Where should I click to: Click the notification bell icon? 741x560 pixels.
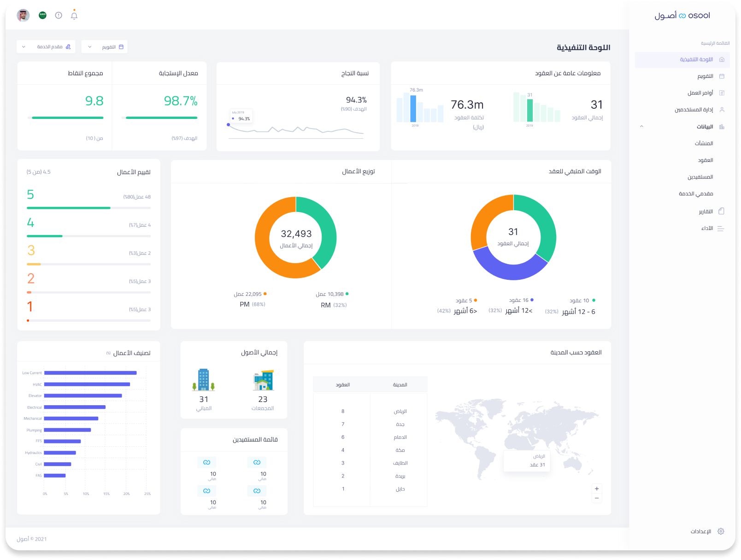tap(74, 16)
